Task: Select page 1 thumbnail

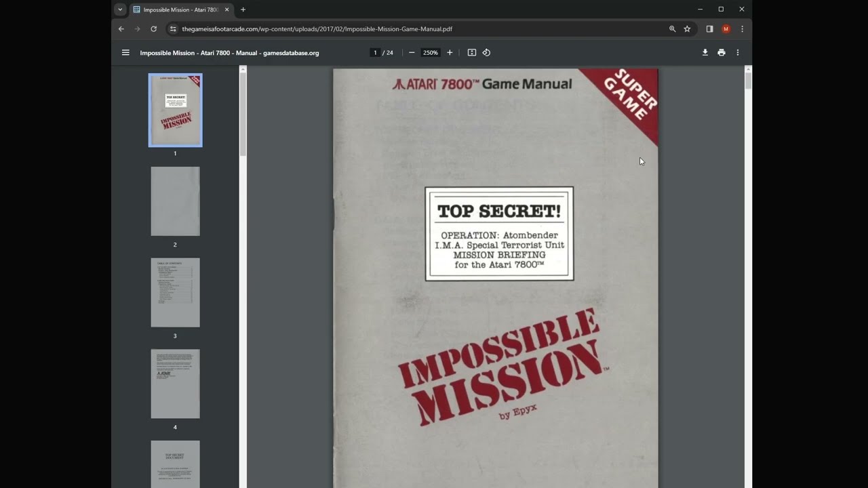Action: [176, 110]
